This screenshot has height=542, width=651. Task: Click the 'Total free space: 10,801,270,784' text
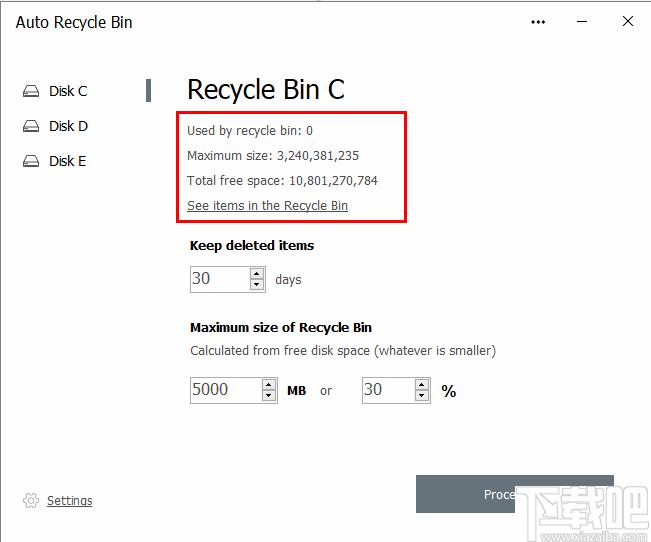click(x=282, y=180)
